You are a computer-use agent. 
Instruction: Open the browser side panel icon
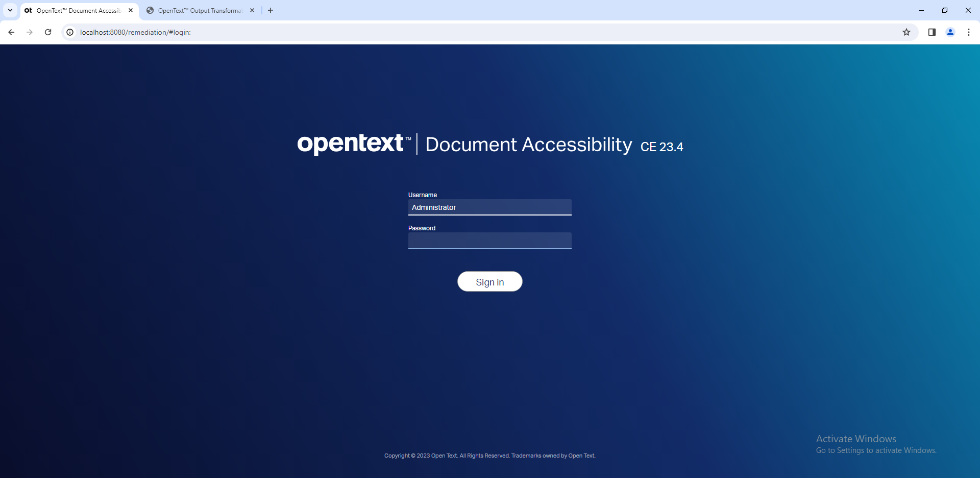tap(932, 32)
